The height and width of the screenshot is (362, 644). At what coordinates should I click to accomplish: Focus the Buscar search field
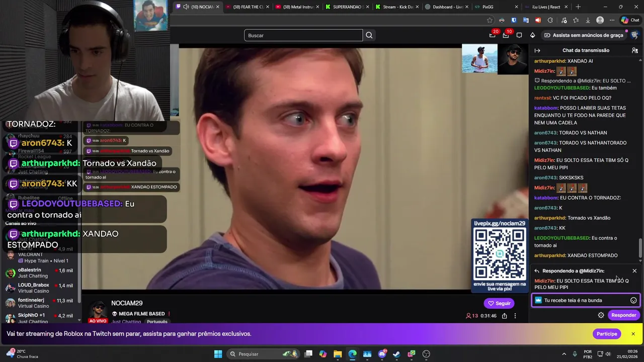click(x=303, y=35)
